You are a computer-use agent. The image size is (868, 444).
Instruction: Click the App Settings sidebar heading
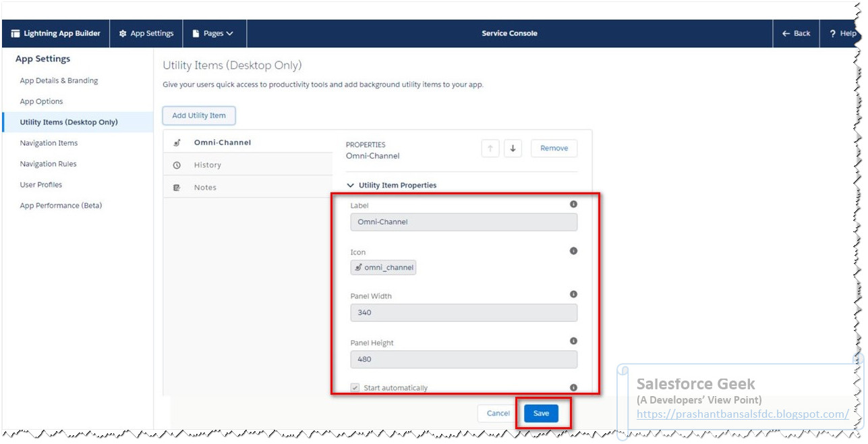tap(43, 59)
